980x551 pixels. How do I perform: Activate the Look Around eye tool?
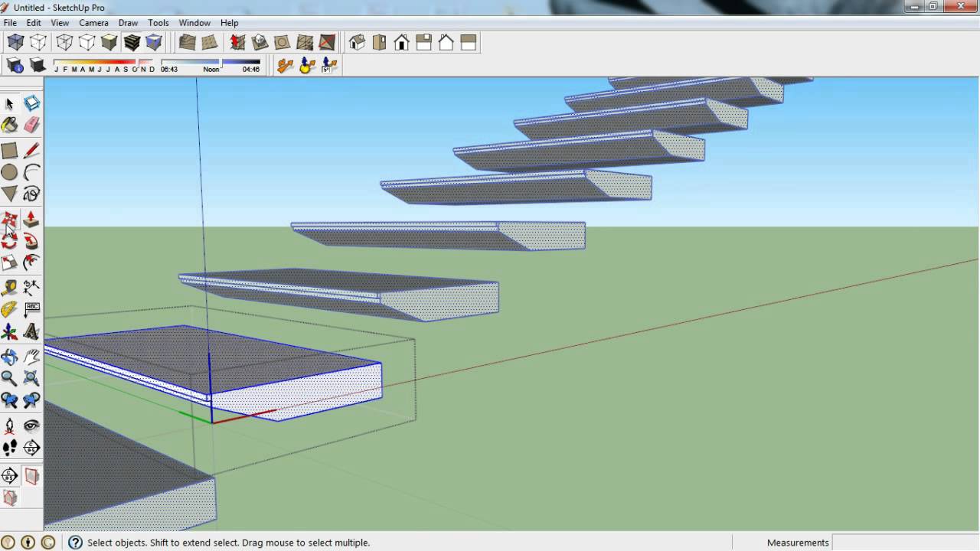[31, 425]
